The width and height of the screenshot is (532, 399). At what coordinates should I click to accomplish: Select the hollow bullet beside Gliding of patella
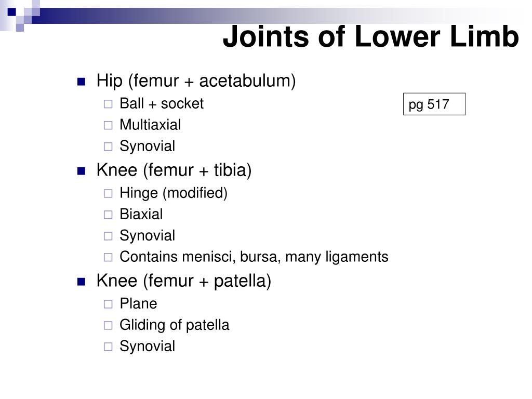click(x=108, y=325)
